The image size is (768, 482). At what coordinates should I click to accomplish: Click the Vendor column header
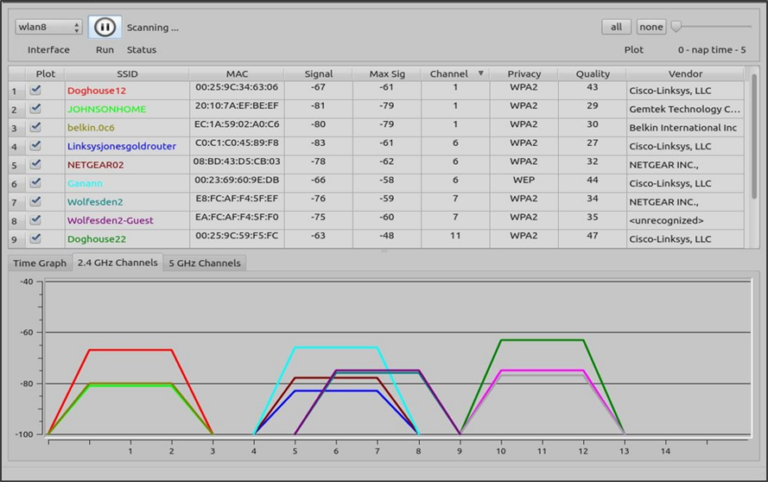[x=685, y=73]
